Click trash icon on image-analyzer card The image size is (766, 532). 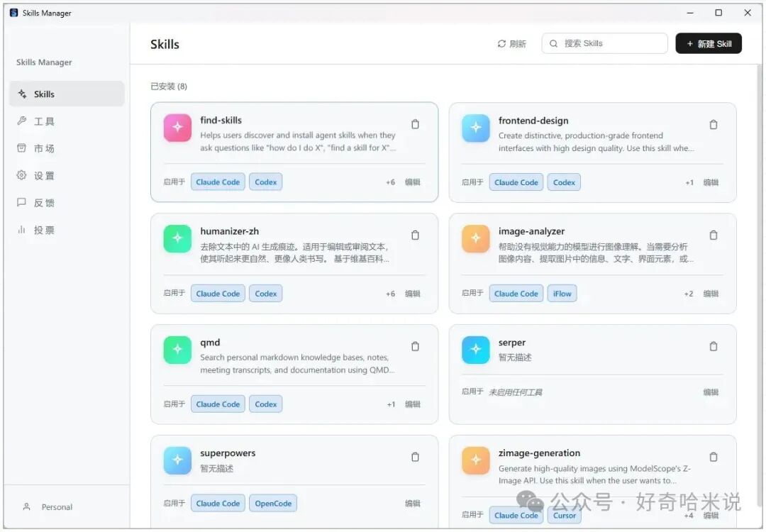point(714,235)
